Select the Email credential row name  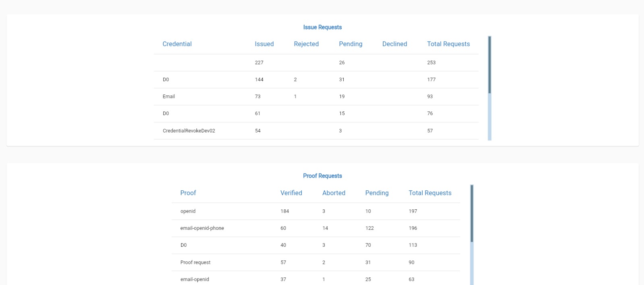click(169, 96)
